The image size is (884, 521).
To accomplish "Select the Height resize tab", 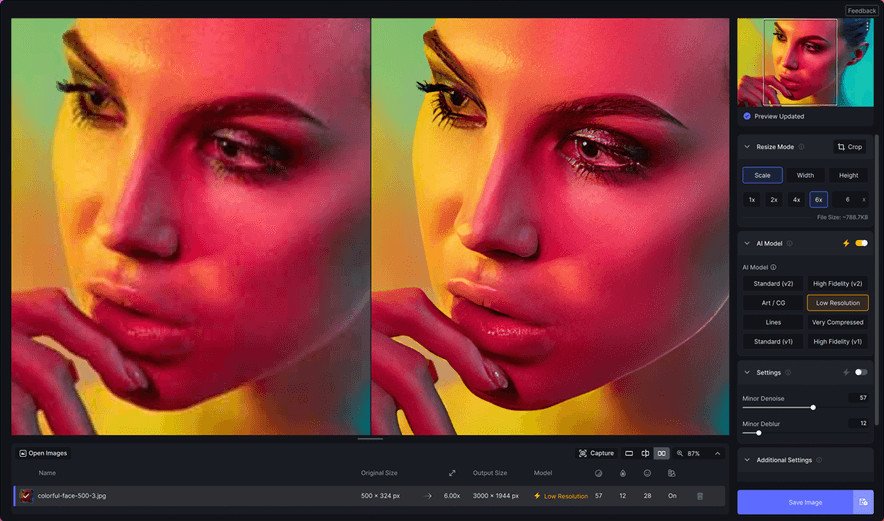I will coord(848,175).
